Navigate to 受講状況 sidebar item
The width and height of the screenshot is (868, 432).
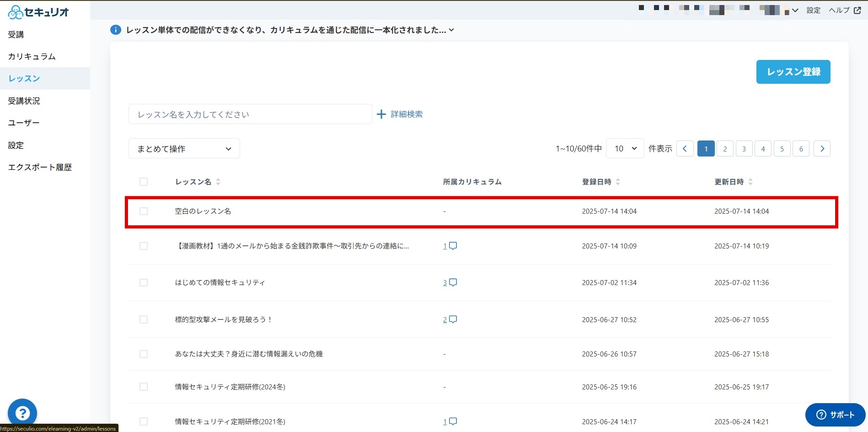[24, 101]
